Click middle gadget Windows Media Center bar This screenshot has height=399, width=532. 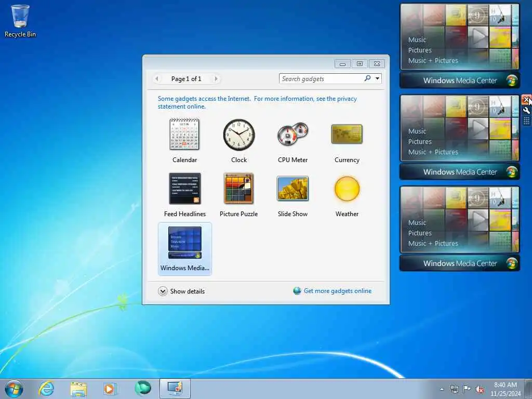click(460, 172)
